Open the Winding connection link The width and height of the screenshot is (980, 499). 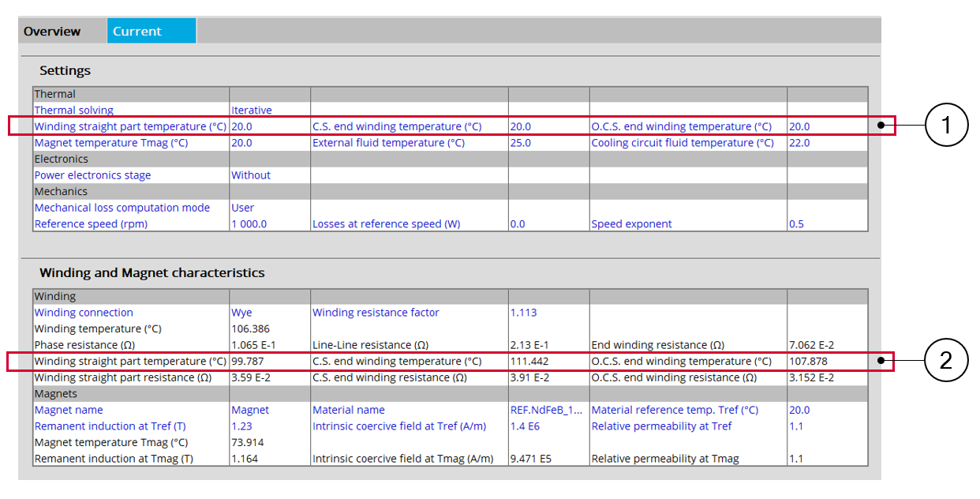tap(84, 313)
